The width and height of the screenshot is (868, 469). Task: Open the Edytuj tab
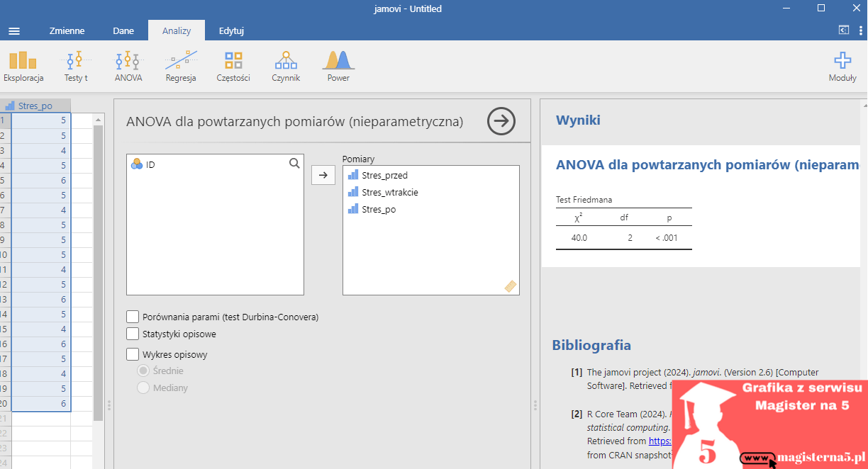coord(232,31)
